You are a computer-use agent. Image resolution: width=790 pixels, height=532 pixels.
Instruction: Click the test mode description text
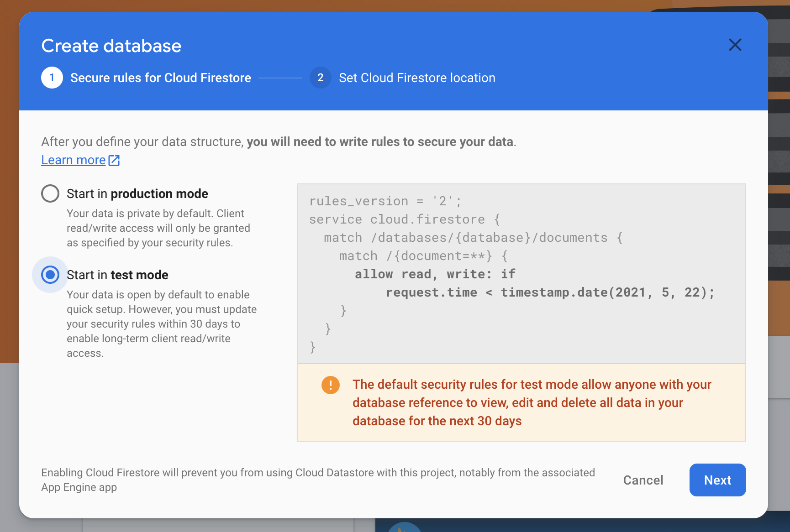pos(162,324)
